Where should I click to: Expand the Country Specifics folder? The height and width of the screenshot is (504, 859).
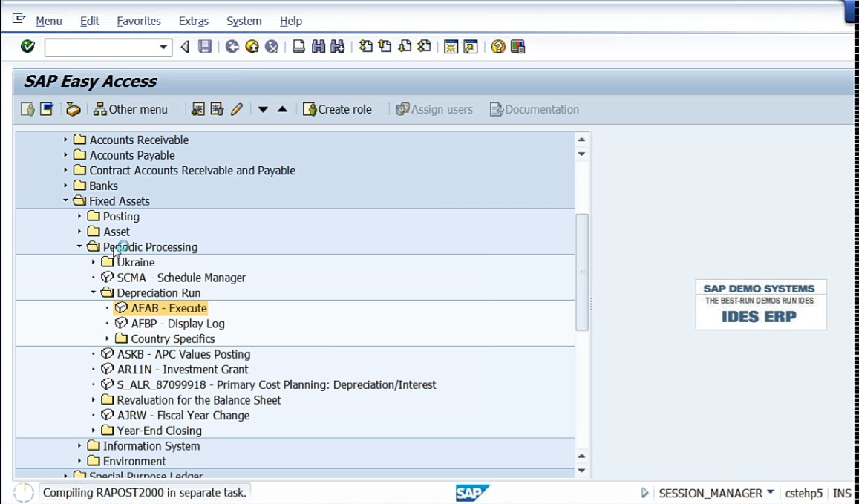coord(108,338)
